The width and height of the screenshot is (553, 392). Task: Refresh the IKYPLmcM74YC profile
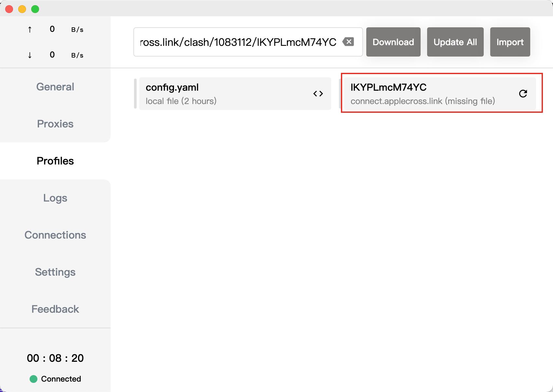523,94
